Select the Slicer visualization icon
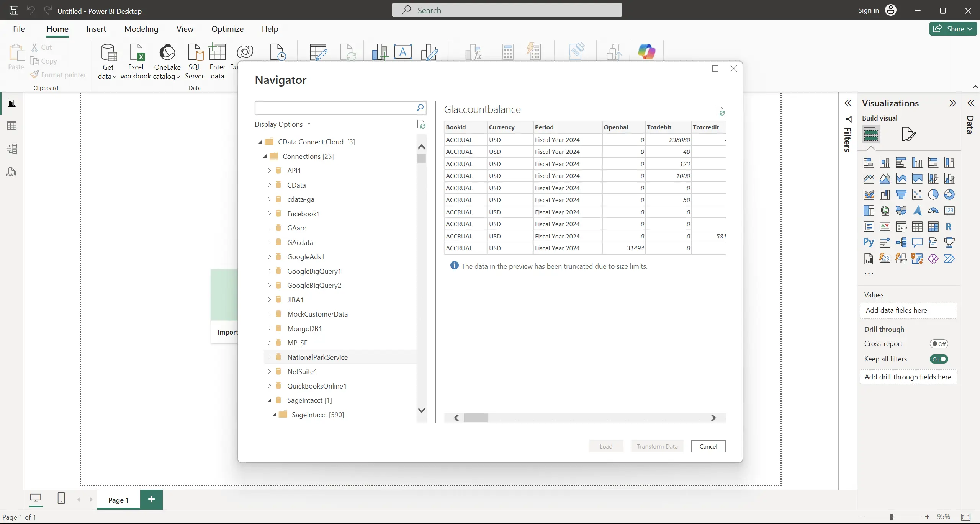Image resolution: width=980 pixels, height=524 pixels. tap(901, 227)
